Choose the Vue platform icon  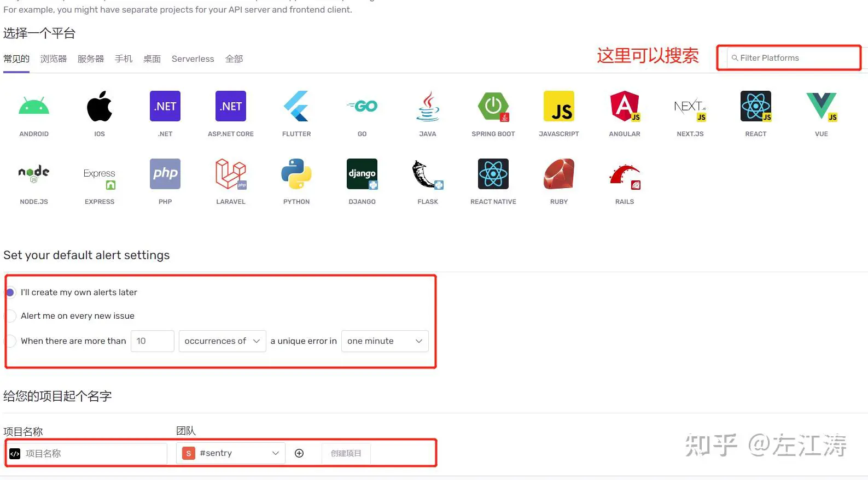821,107
